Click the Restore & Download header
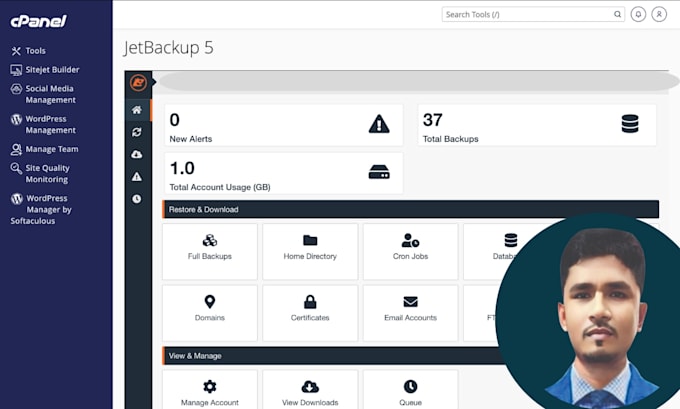The height and width of the screenshot is (409, 680). pos(411,209)
